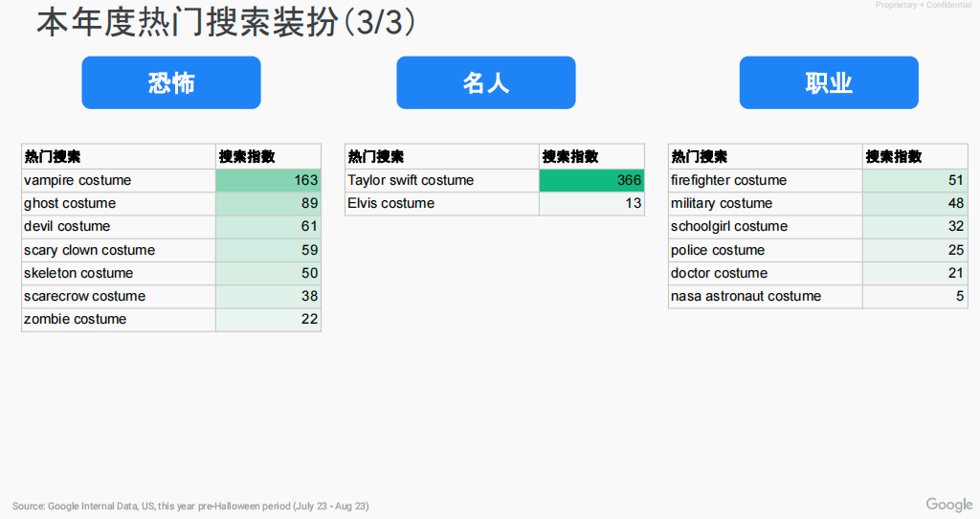Select the 搜索指数 header in the 职业 table
Screen dimensions: 980x519
[x=915, y=156]
